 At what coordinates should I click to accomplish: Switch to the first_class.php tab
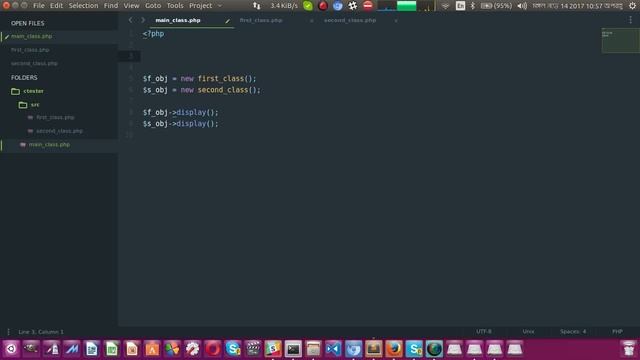[x=261, y=20]
